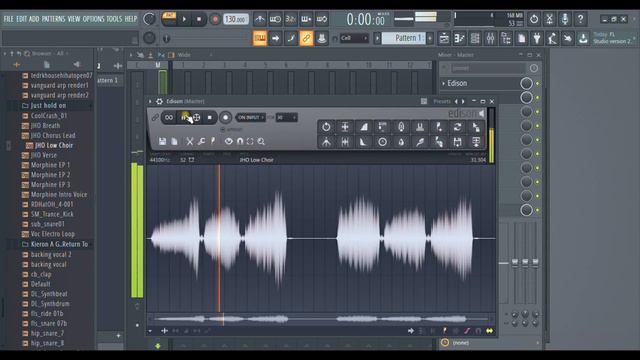Click the Edison clock time-stretch icon

[x=382, y=142]
